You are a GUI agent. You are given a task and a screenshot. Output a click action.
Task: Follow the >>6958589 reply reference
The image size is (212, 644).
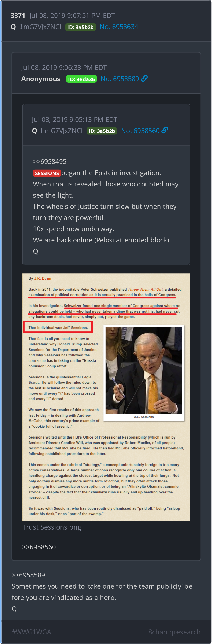[28, 575]
